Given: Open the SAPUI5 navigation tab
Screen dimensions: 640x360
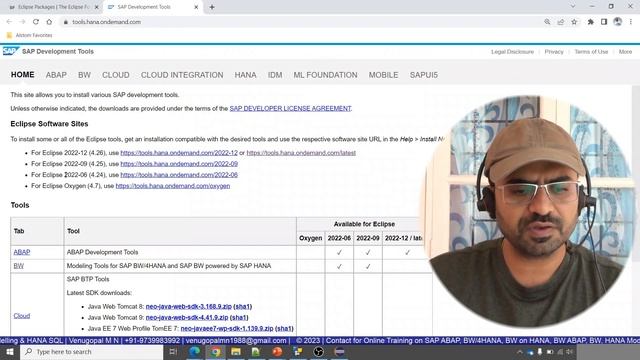Looking at the screenshot, I should 424,75.
